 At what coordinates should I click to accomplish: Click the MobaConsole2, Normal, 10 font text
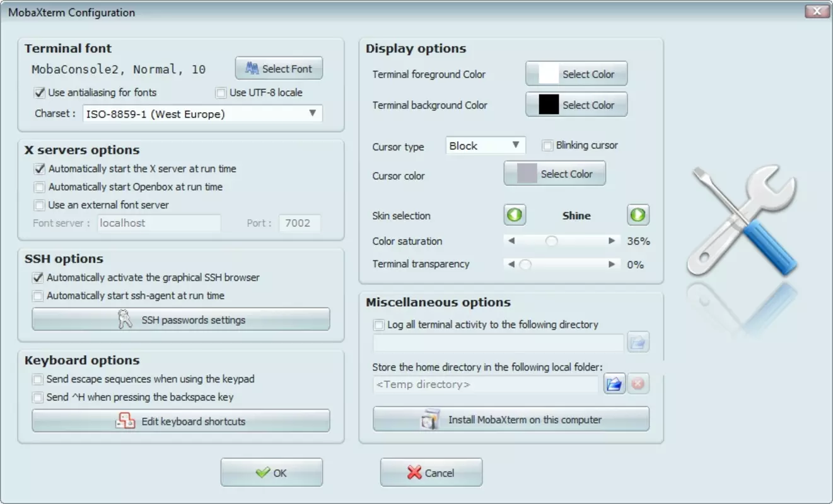(x=119, y=69)
